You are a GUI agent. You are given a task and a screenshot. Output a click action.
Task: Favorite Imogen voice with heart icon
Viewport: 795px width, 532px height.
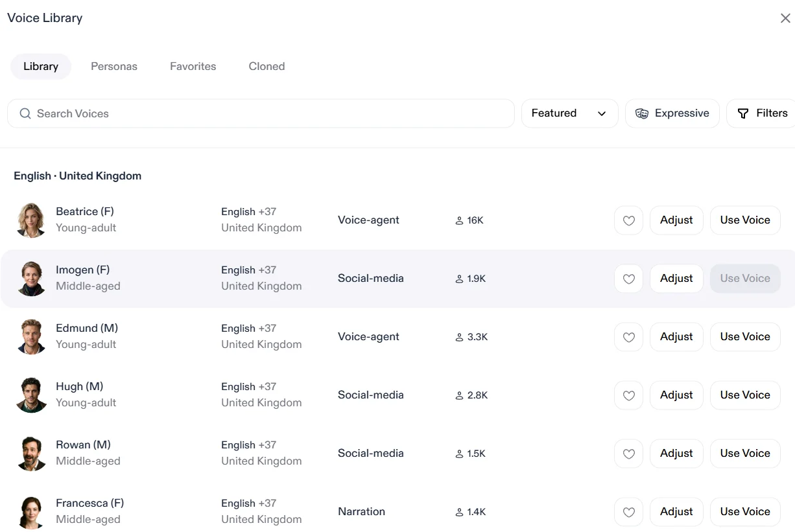tap(628, 279)
